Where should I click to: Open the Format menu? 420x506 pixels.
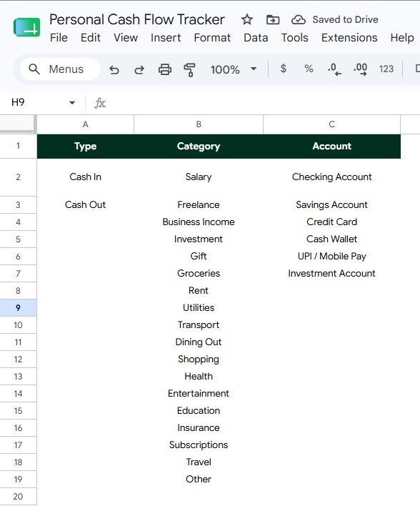[x=212, y=38]
